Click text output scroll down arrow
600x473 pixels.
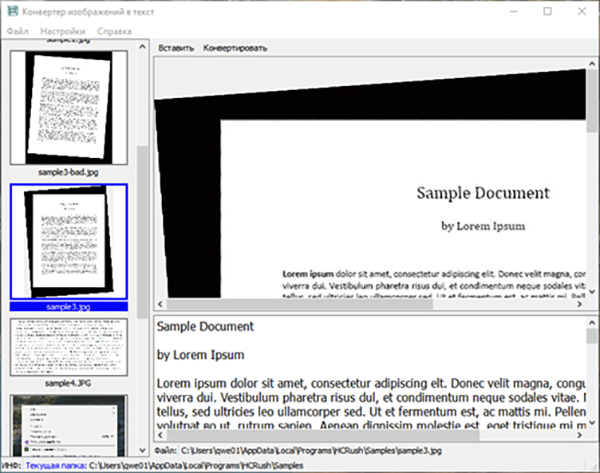(x=592, y=423)
